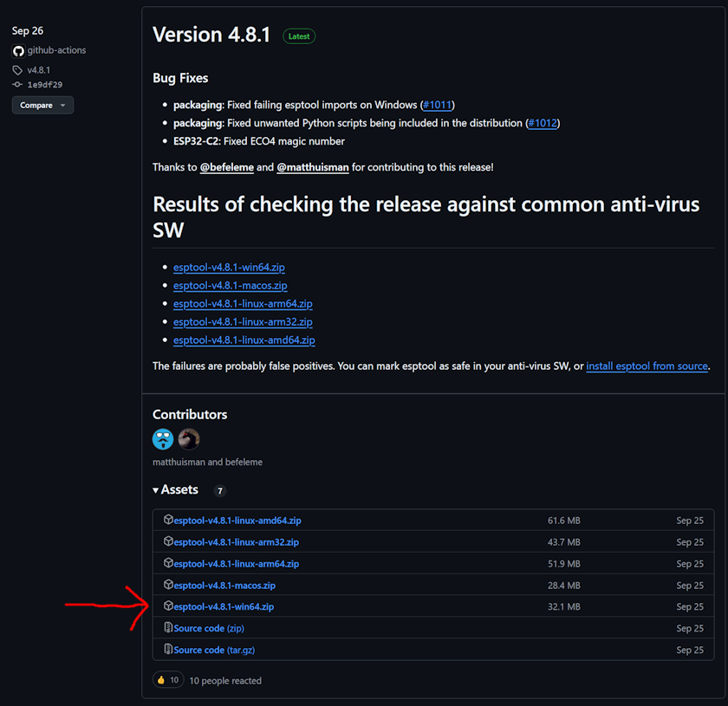
Task: Download esptool-v4.8.1-linux-arm32.zip asset
Action: pyautogui.click(x=237, y=542)
